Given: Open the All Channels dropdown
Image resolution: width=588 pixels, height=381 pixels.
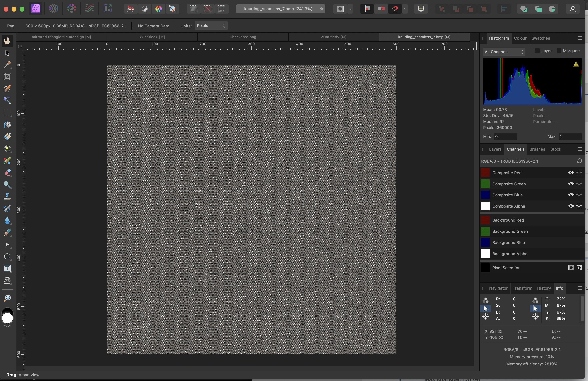Looking at the screenshot, I should [504, 52].
